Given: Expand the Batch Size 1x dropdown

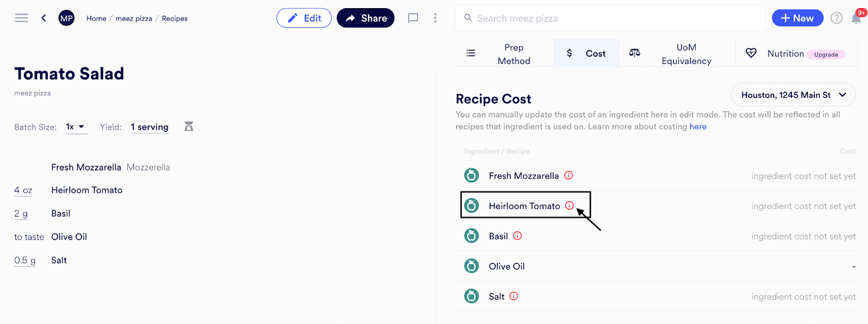Looking at the screenshot, I should [76, 126].
